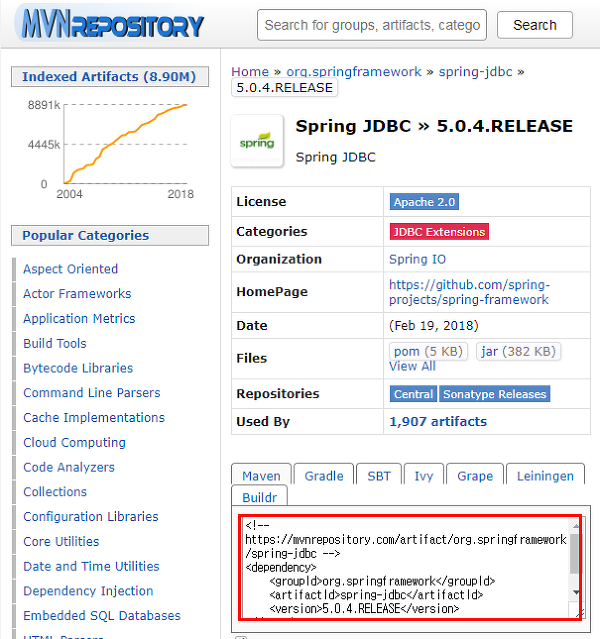The height and width of the screenshot is (639, 600).
Task: Click the snippet scrollbar up arrow
Action: point(576,526)
